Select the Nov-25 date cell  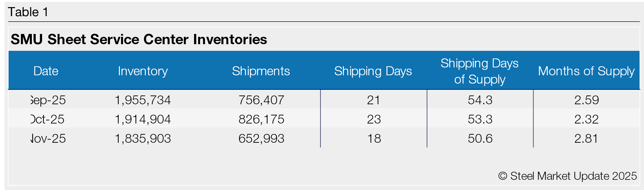coord(48,138)
